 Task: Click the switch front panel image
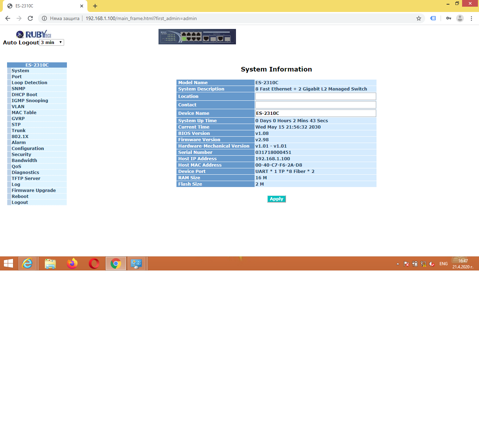(197, 37)
